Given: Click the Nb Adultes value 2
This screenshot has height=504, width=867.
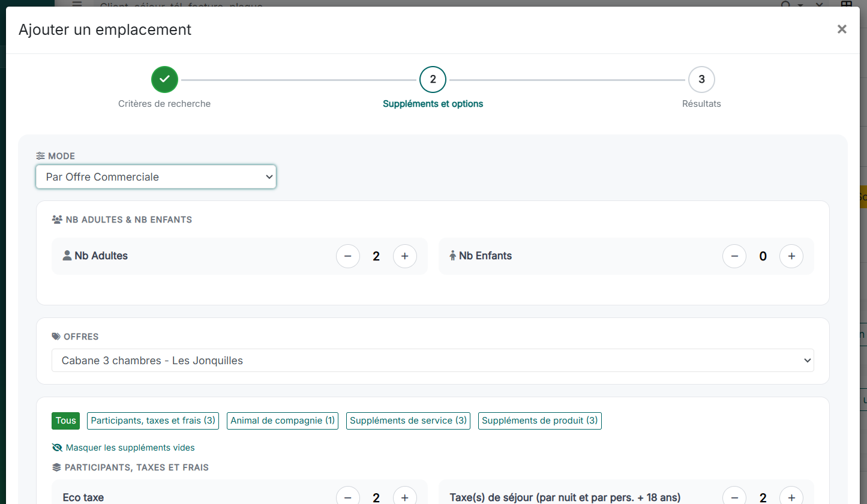Looking at the screenshot, I should pyautogui.click(x=376, y=256).
